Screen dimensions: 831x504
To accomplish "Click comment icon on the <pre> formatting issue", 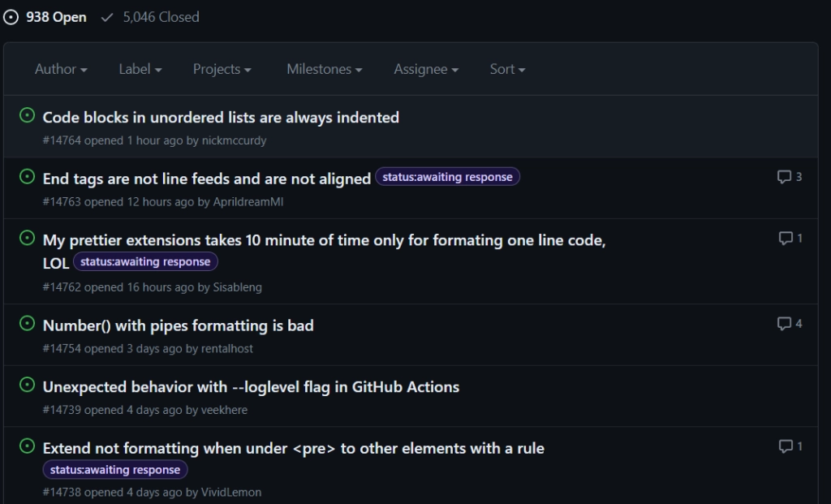I will 785,446.
